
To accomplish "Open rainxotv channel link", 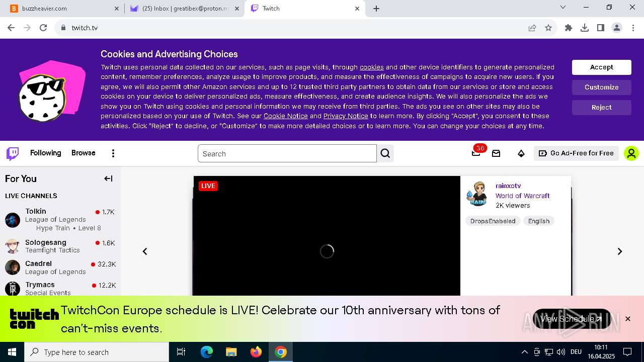I will tap(508, 186).
